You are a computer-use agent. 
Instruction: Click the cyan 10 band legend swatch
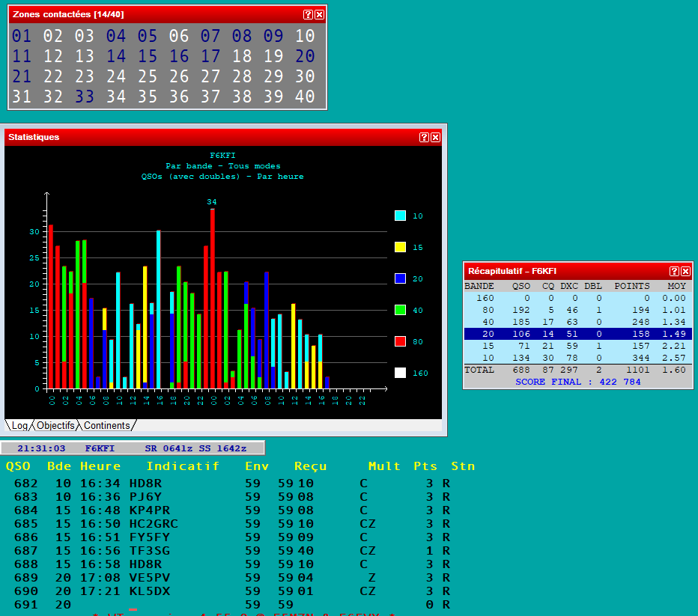coord(400,216)
